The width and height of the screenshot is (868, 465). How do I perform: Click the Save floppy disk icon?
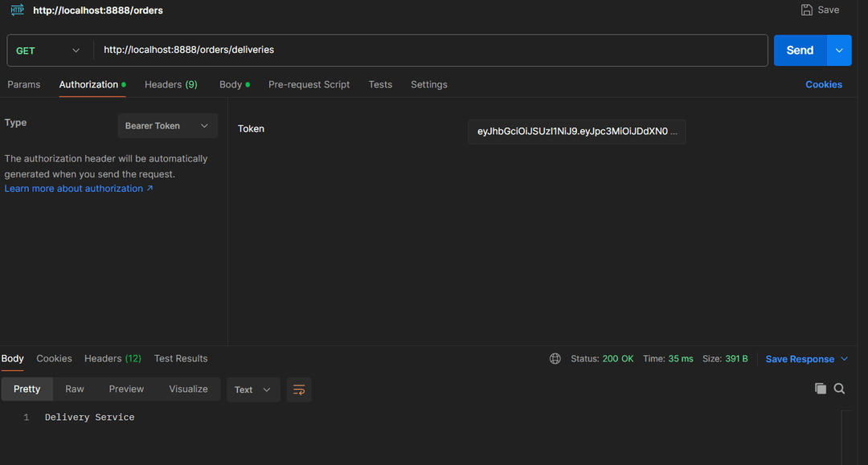pyautogui.click(x=807, y=10)
